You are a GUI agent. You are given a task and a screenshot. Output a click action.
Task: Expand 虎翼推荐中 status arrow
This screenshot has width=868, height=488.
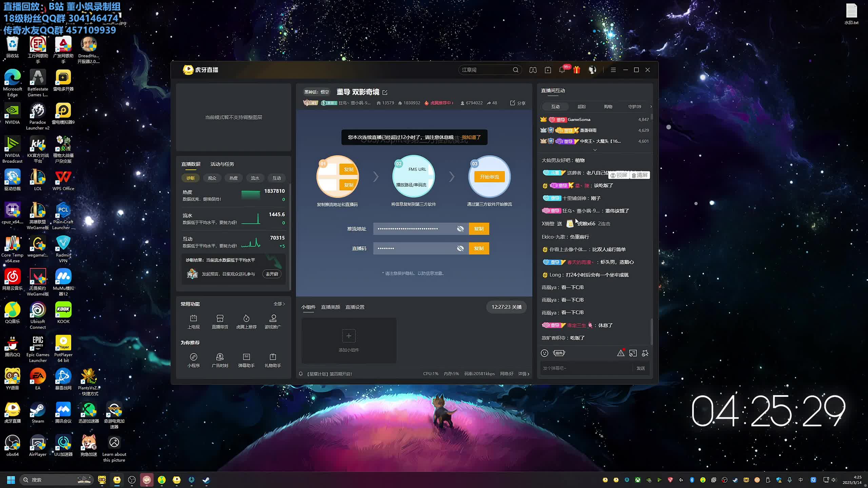(x=452, y=103)
